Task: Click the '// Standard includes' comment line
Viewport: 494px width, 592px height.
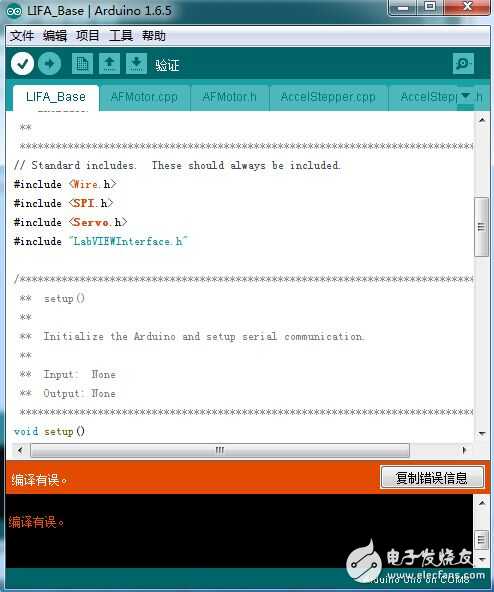Action: pyautogui.click(x=177, y=165)
